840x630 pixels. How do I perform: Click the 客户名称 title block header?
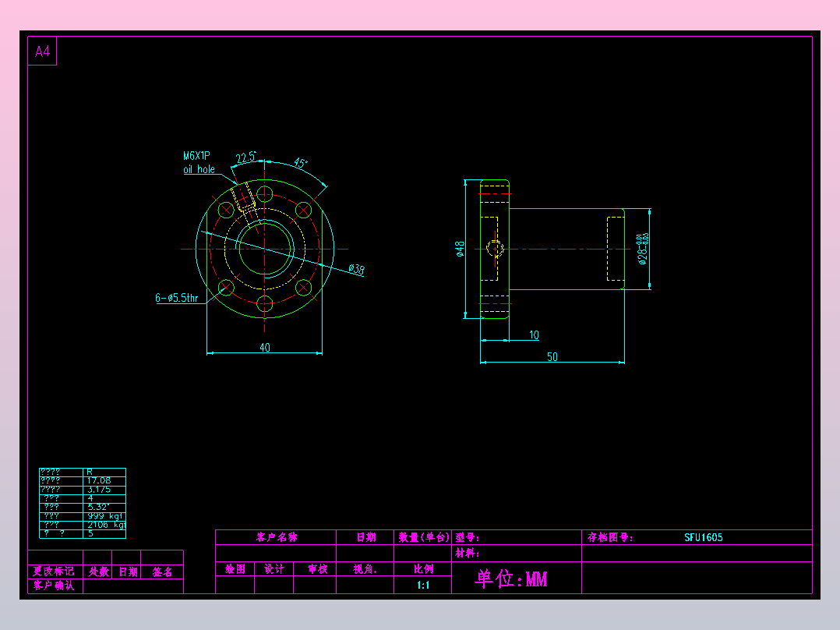click(x=277, y=537)
